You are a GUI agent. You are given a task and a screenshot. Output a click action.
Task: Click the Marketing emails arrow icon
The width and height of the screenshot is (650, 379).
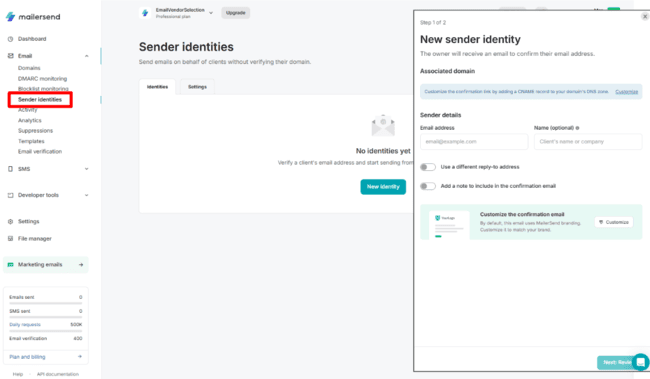tap(81, 265)
